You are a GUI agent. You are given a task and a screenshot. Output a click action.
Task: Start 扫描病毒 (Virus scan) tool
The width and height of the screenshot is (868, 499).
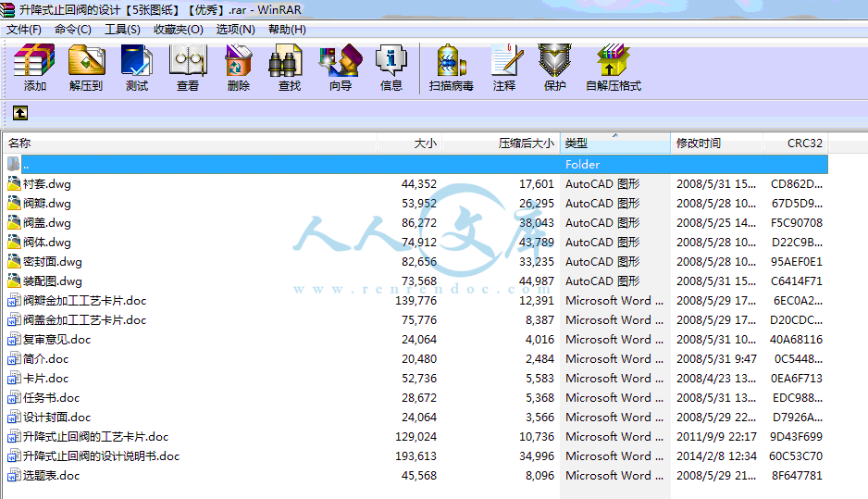[452, 60]
